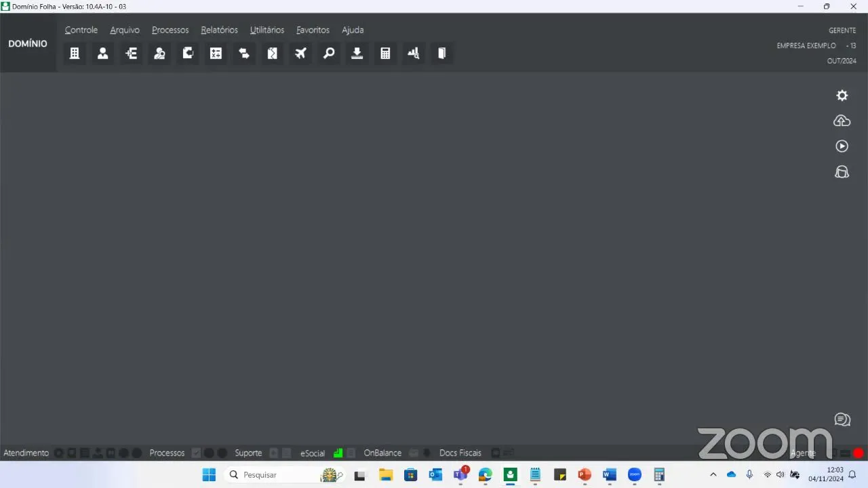Click the headset support icon on right sidebar

click(842, 171)
